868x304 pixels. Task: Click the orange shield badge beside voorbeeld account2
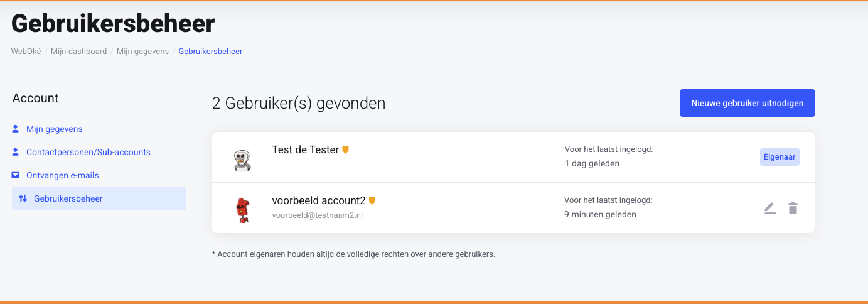[372, 201]
